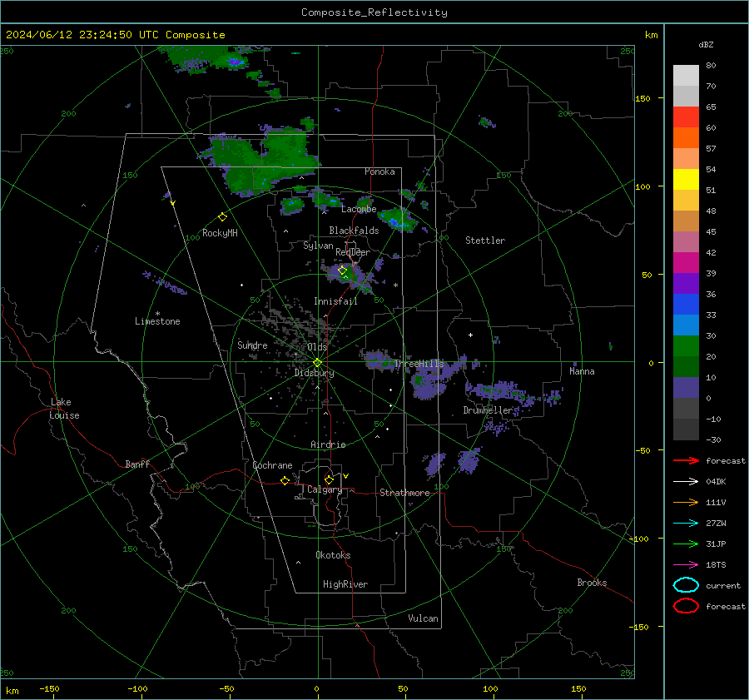Click the white 04DK arrow icon

(x=686, y=482)
